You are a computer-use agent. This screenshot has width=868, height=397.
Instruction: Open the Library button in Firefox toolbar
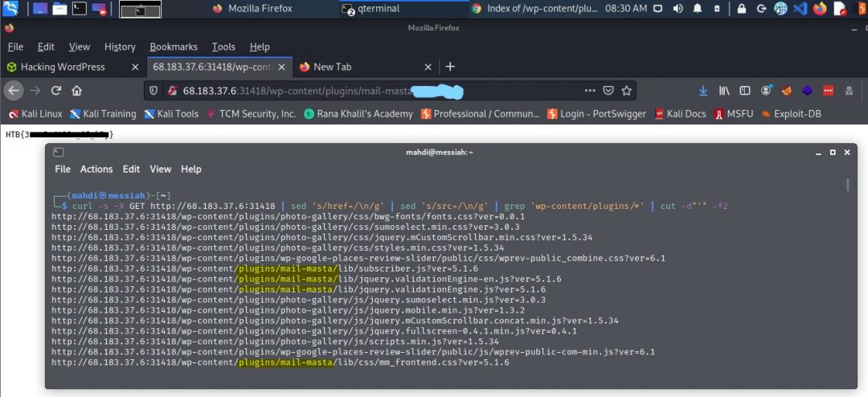[724, 91]
